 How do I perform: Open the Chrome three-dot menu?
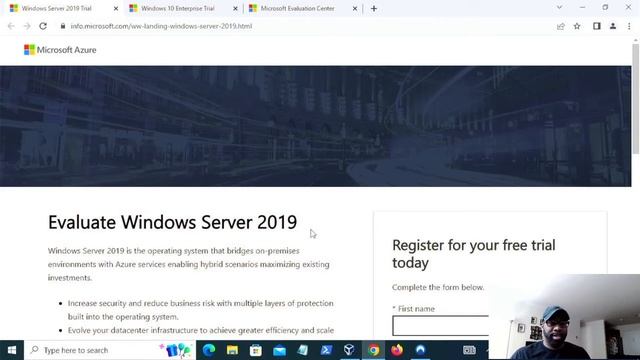629,26
